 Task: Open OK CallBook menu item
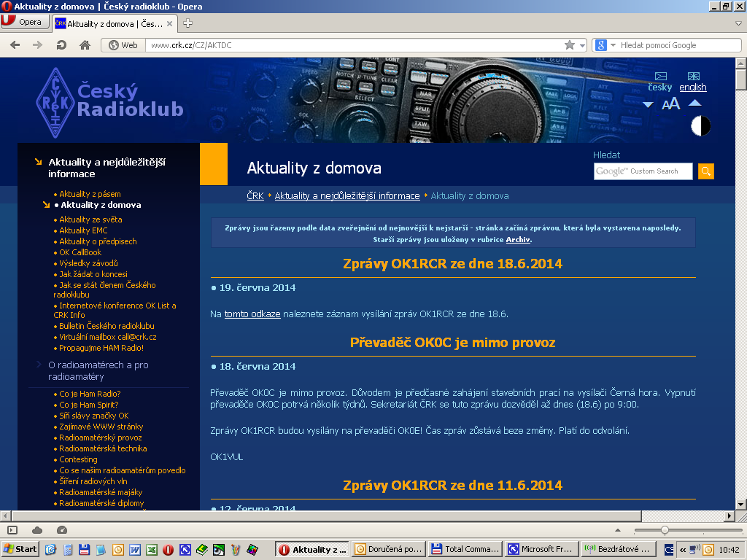point(80,252)
